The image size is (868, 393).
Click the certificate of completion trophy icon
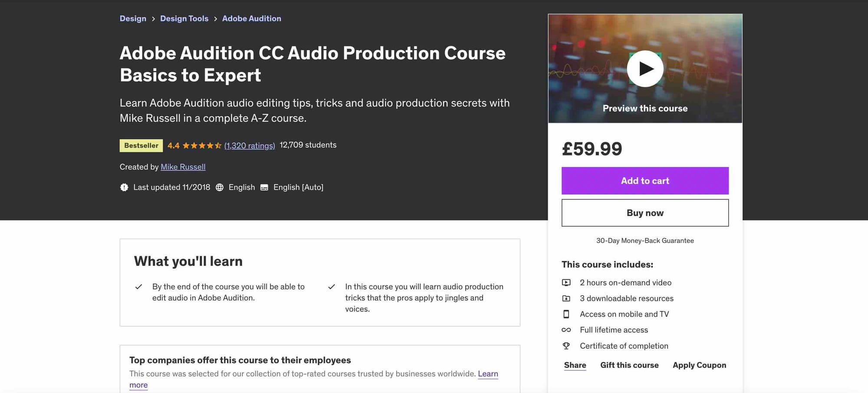click(x=566, y=346)
